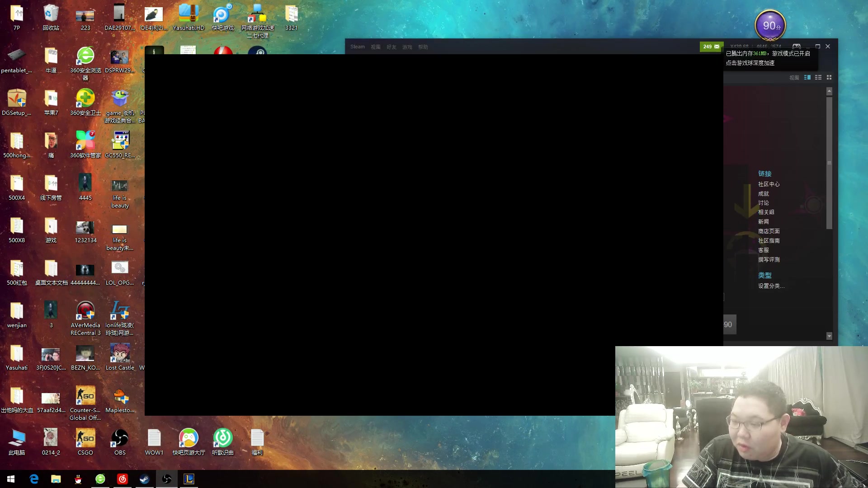This screenshot has width=868, height=488.
Task: Switch library to grid view
Action: tap(829, 78)
